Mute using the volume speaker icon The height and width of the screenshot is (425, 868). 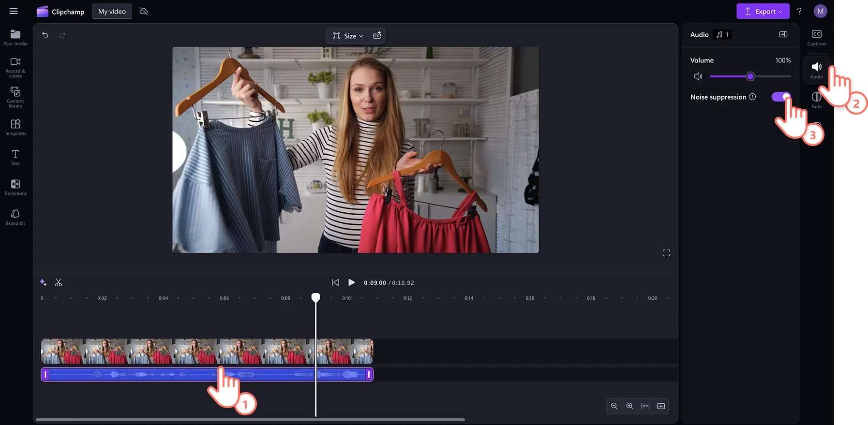click(x=698, y=76)
